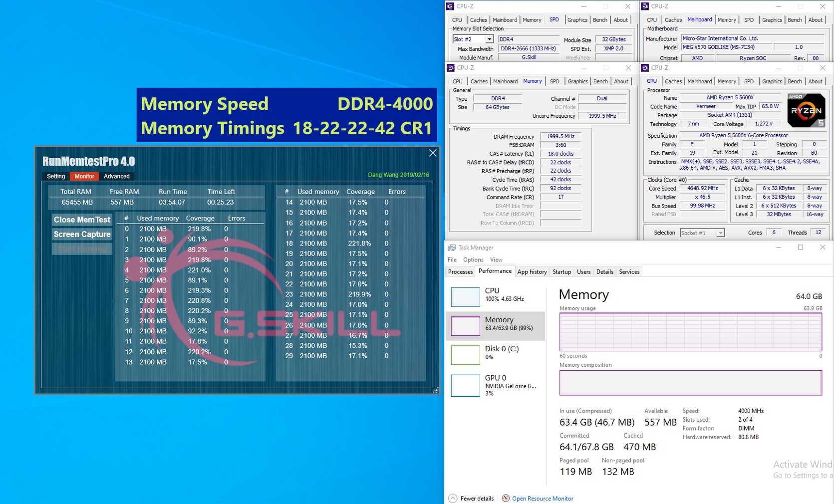Screen dimensions: 834x504
Task: Select GPU 0 graph thumbnail
Action: point(465,386)
